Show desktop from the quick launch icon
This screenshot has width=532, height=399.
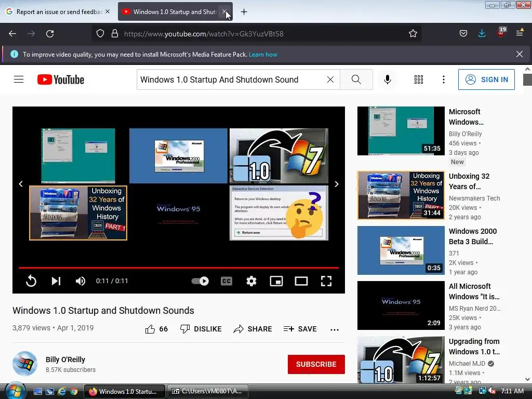tap(37, 392)
